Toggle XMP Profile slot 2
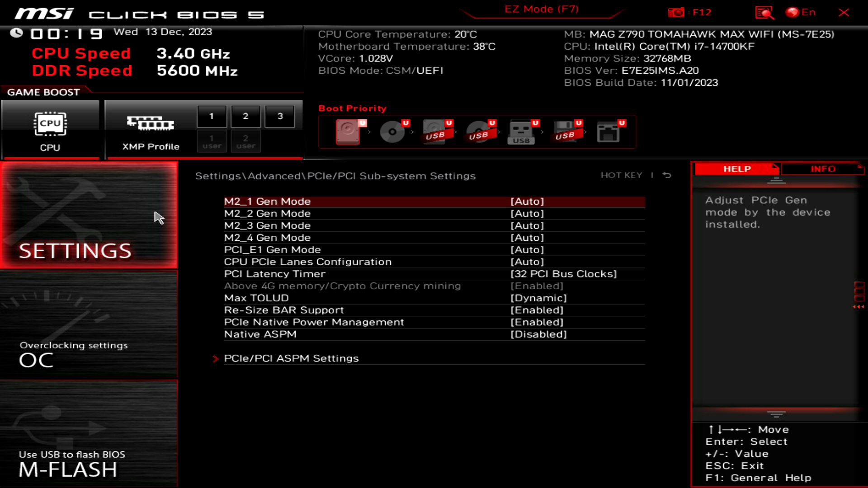 [245, 116]
